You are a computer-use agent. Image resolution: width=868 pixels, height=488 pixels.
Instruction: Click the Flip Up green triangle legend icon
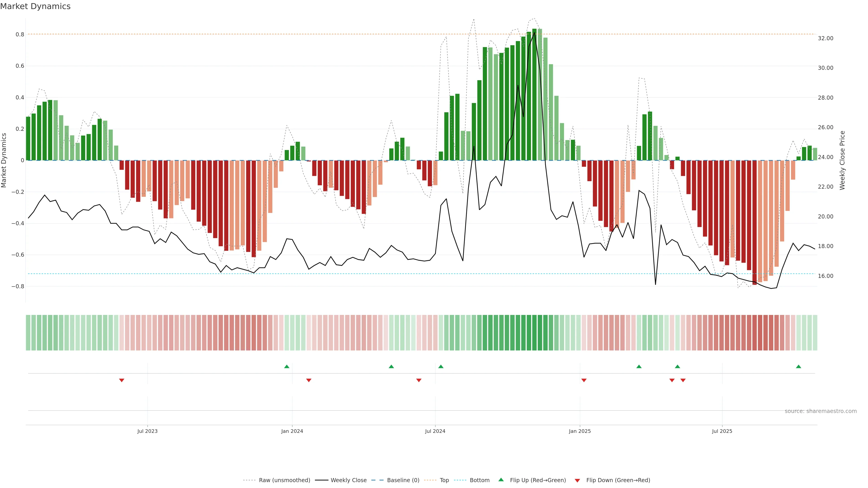501,480
